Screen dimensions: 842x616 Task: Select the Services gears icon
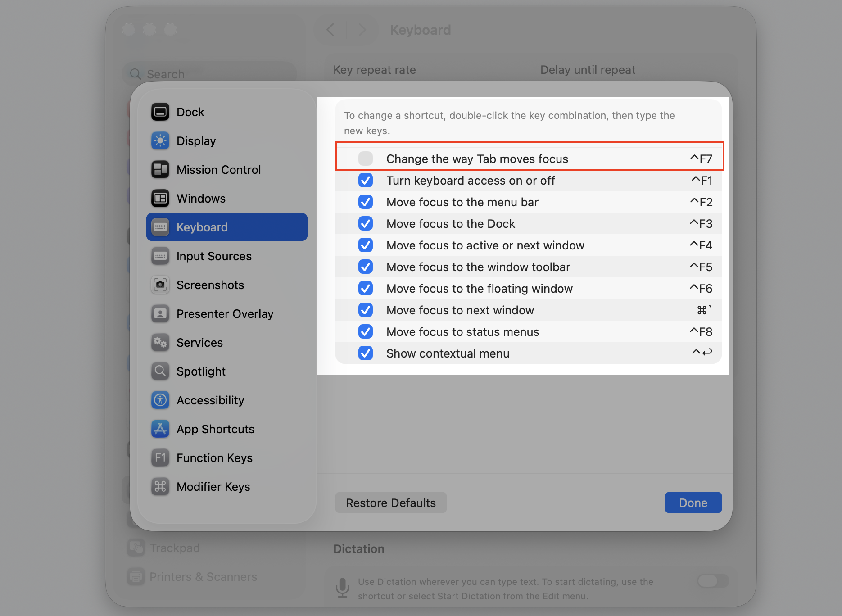tap(160, 343)
